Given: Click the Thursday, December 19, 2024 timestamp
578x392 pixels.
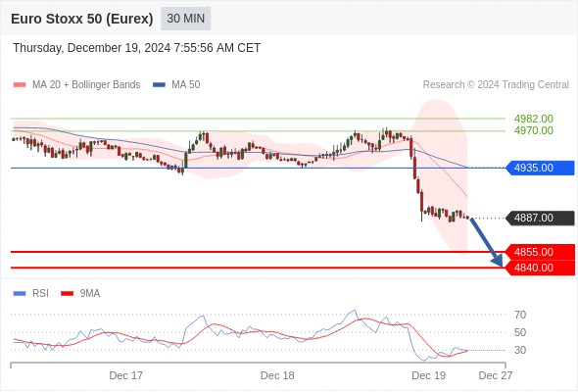Looking at the screenshot, I should pos(137,48).
